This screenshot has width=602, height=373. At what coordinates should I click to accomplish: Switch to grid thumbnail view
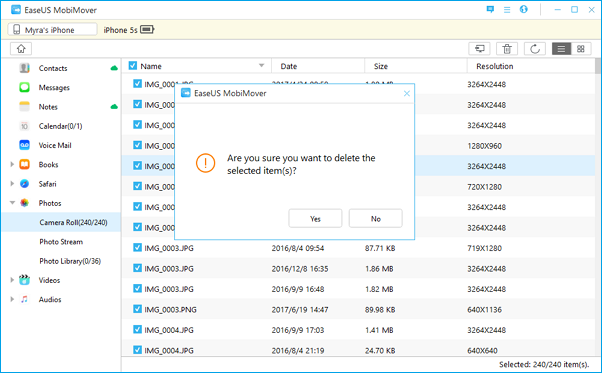(x=581, y=49)
